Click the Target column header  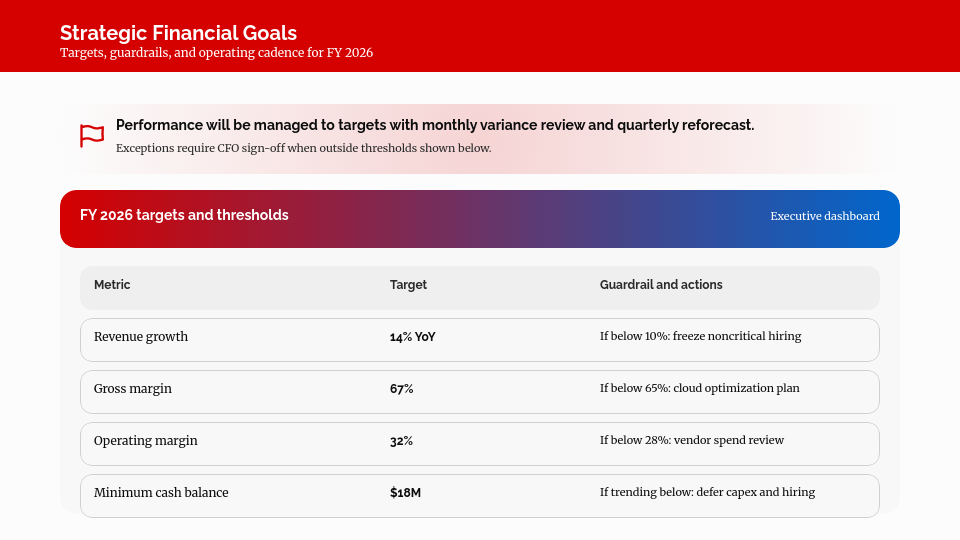coord(408,285)
